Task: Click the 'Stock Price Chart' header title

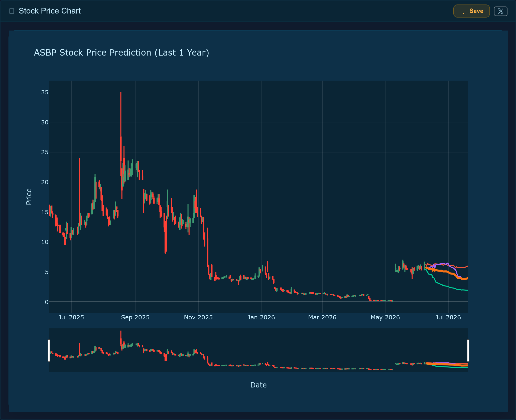Action: point(50,11)
